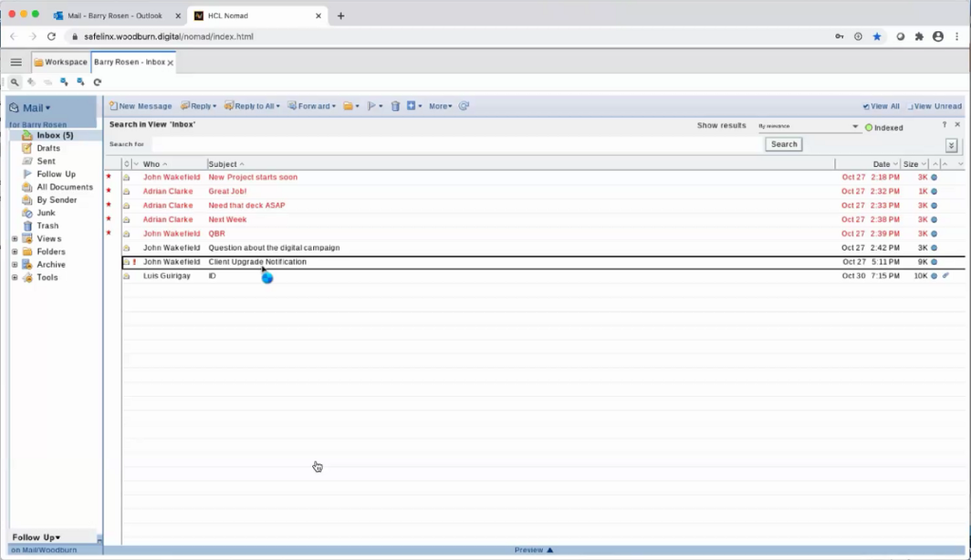The width and height of the screenshot is (971, 560).
Task: Open the Drafts folder in the sidebar
Action: tap(47, 148)
